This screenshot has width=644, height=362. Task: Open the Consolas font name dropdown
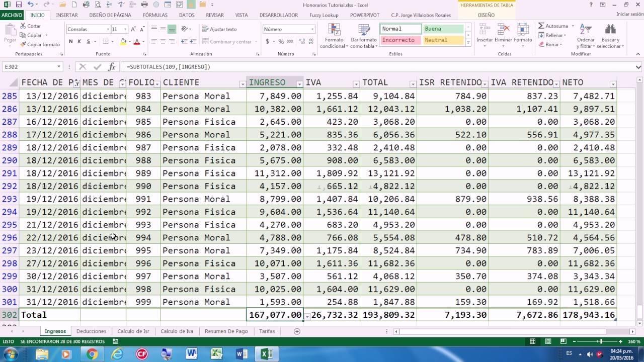pos(108,29)
